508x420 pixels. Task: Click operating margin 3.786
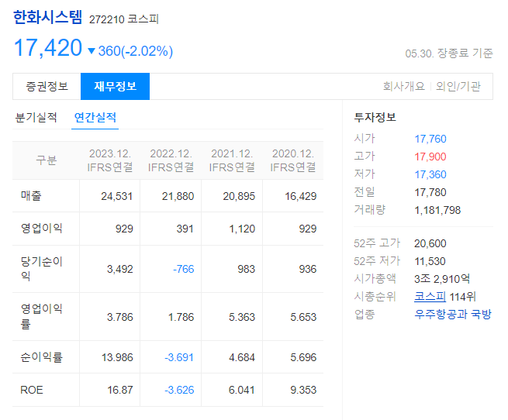[x=120, y=317]
